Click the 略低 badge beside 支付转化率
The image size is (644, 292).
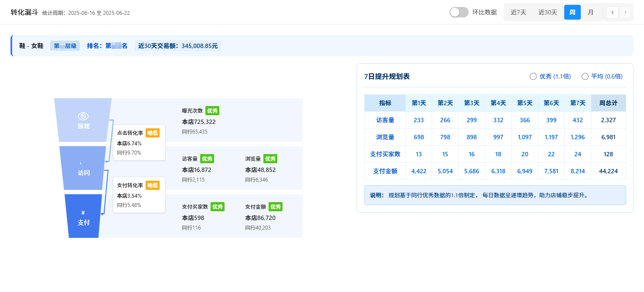click(153, 185)
